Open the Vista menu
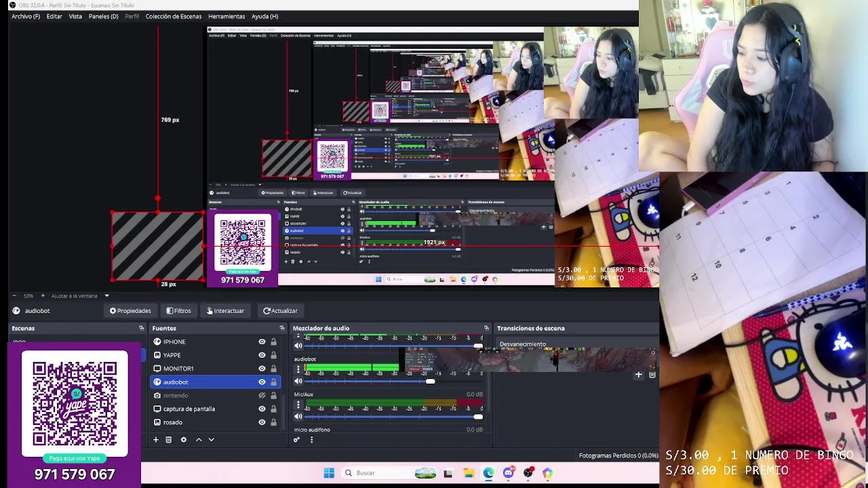 point(75,16)
